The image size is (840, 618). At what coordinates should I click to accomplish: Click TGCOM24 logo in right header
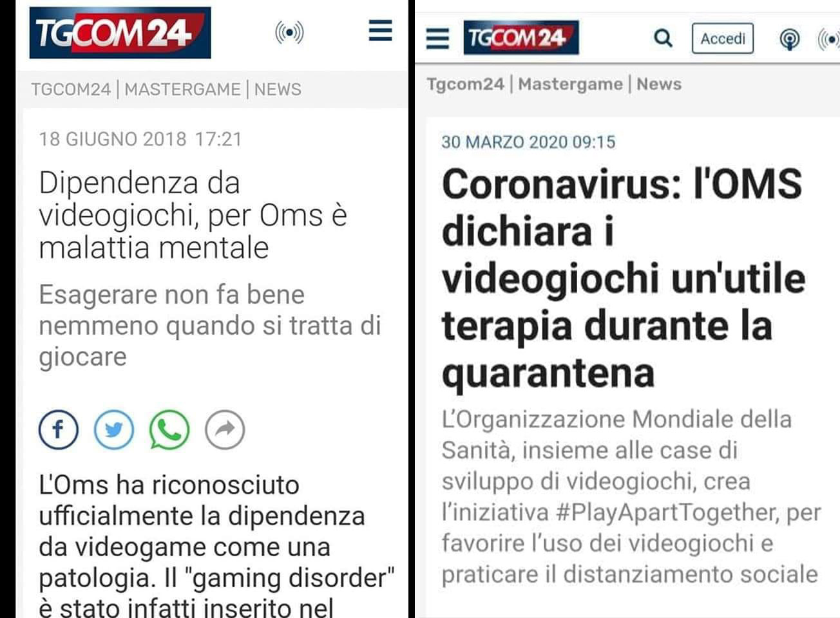[x=521, y=38]
